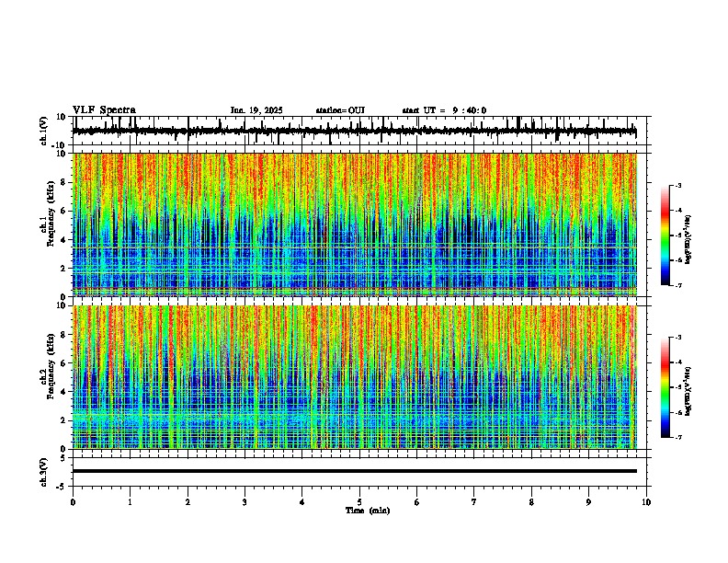Image resolution: width=728 pixels, height=563 pixels.
Task: Click the ch.2 spectrogram color scale bar
Action: point(665,387)
